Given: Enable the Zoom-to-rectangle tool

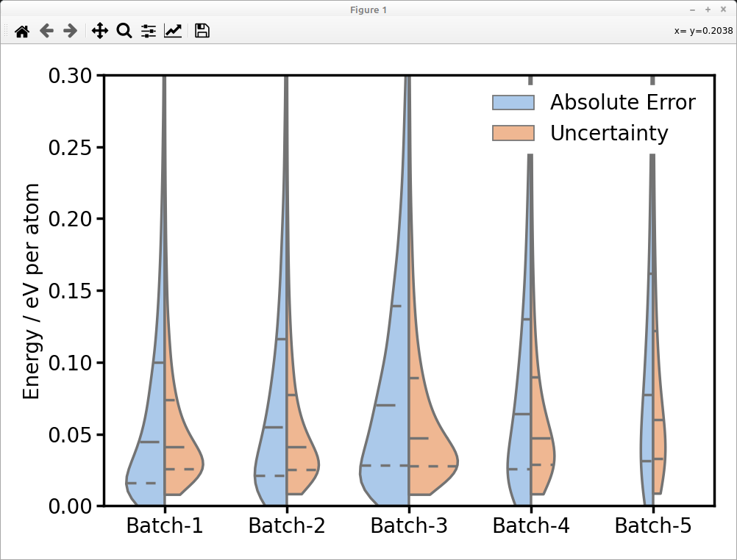Looking at the screenshot, I should coord(124,31).
